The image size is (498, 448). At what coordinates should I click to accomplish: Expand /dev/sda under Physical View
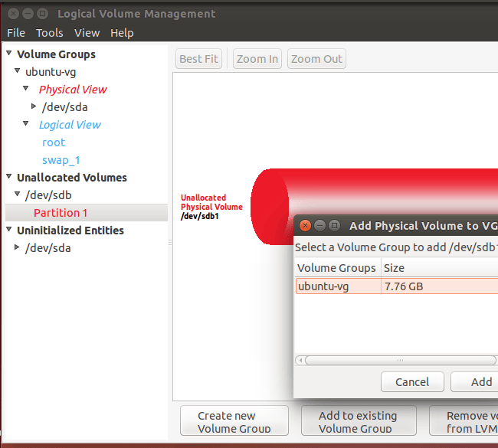point(34,106)
